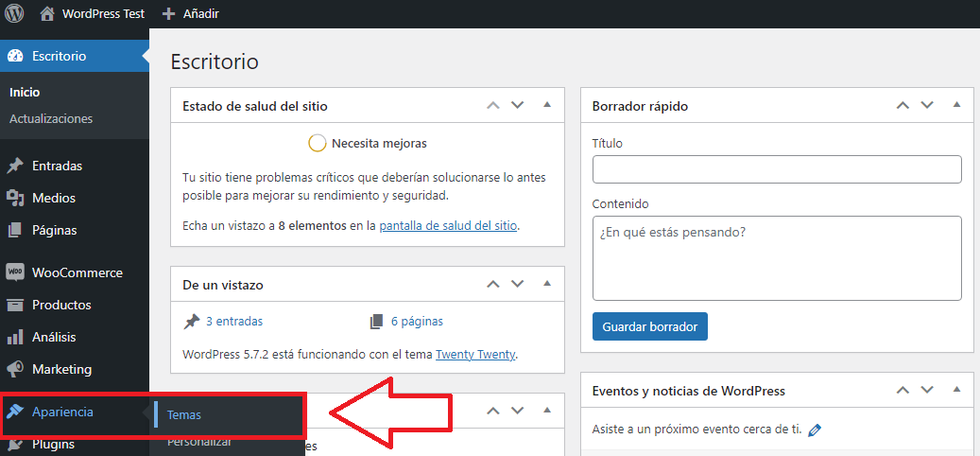Click the Análisis bar chart icon
This screenshot has width=980, height=456.
click(x=15, y=337)
